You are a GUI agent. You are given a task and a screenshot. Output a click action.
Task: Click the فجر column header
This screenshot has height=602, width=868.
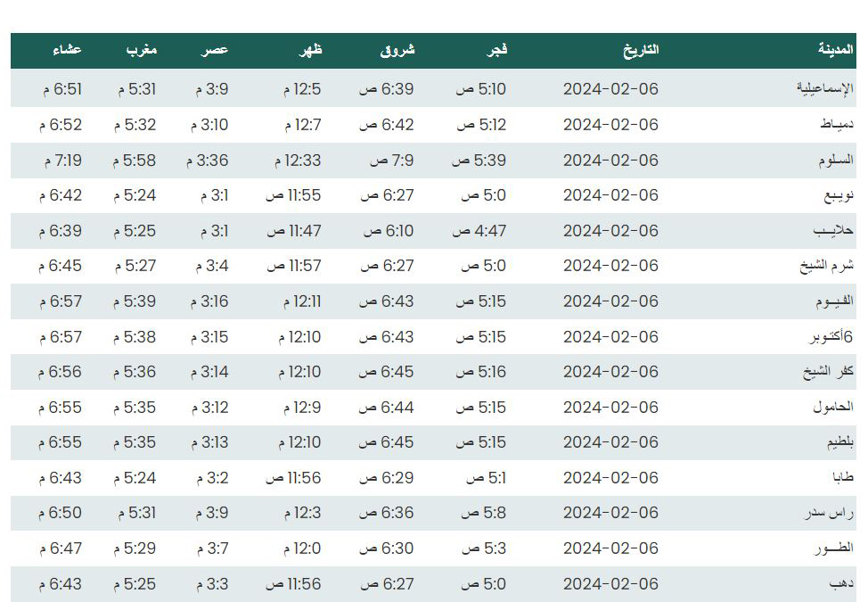pyautogui.click(x=496, y=51)
